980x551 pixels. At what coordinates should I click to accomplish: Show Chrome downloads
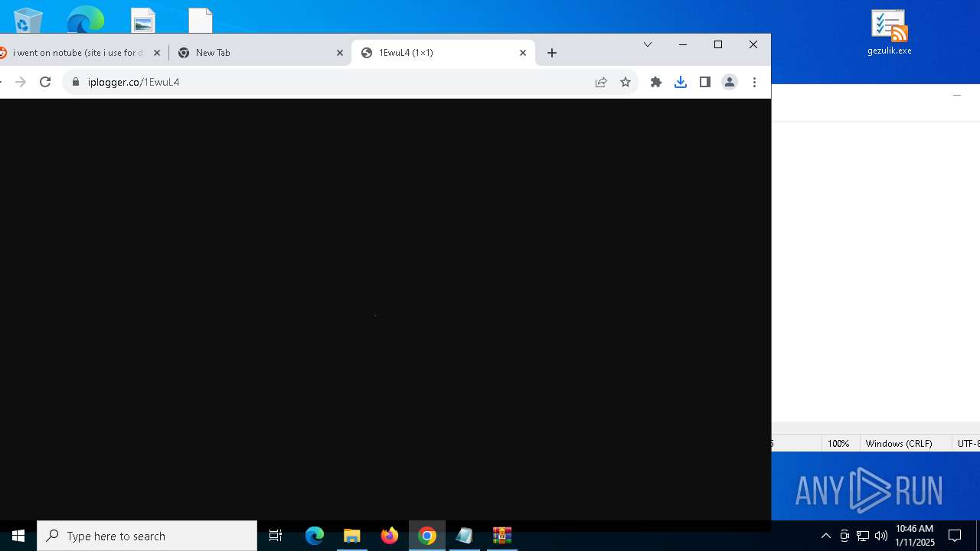tap(681, 82)
